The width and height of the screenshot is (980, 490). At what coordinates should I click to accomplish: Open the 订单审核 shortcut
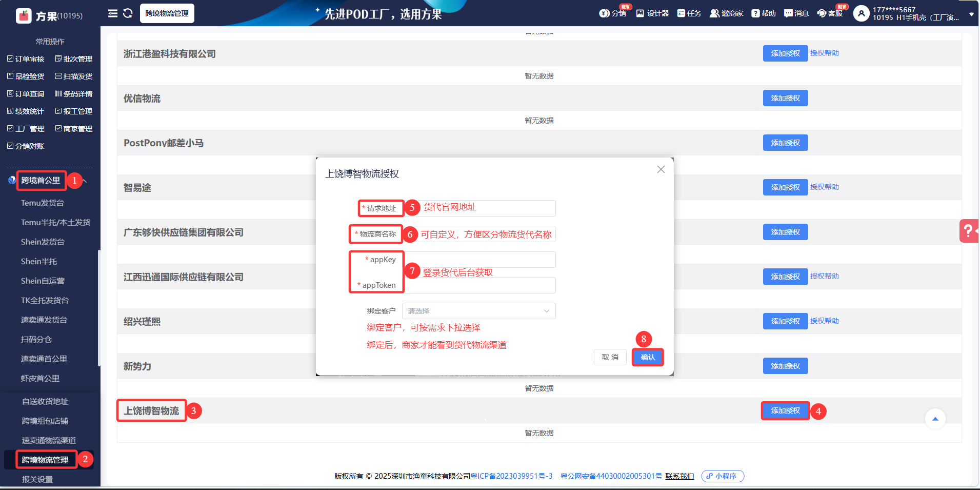(26, 59)
